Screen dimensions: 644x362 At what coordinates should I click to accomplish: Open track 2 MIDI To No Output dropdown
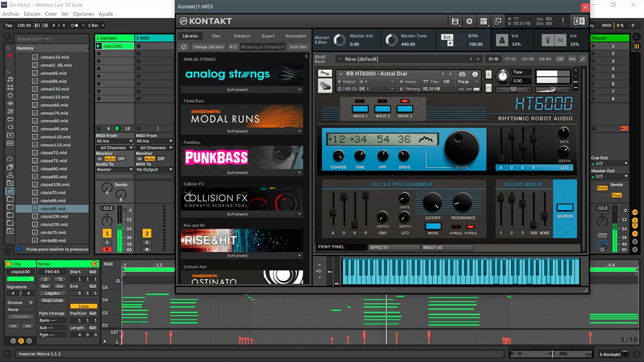(x=154, y=169)
